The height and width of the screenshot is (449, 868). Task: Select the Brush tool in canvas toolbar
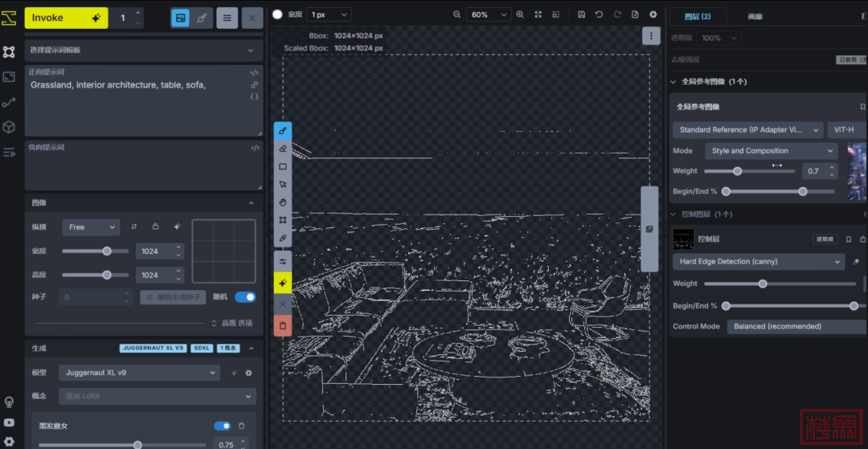click(283, 131)
